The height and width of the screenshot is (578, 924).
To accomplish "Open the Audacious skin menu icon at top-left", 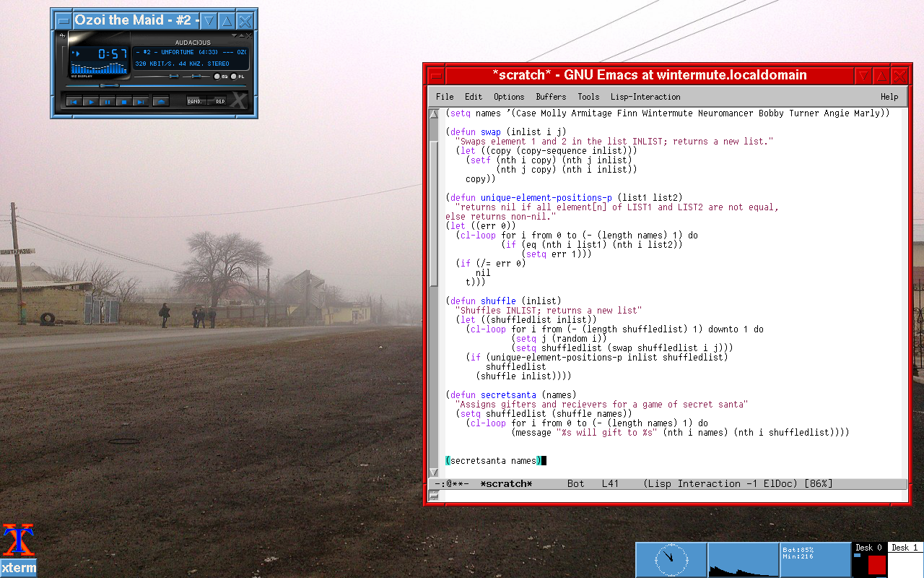I will point(62,36).
